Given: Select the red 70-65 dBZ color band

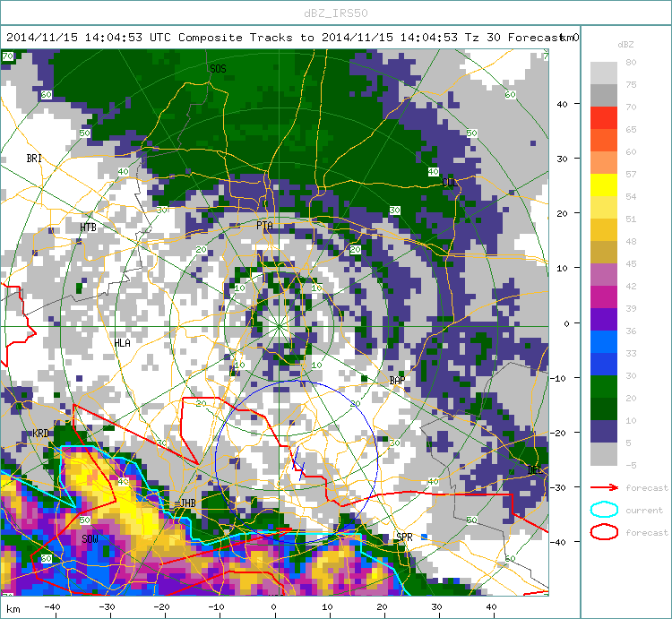Looking at the screenshot, I should [604, 118].
